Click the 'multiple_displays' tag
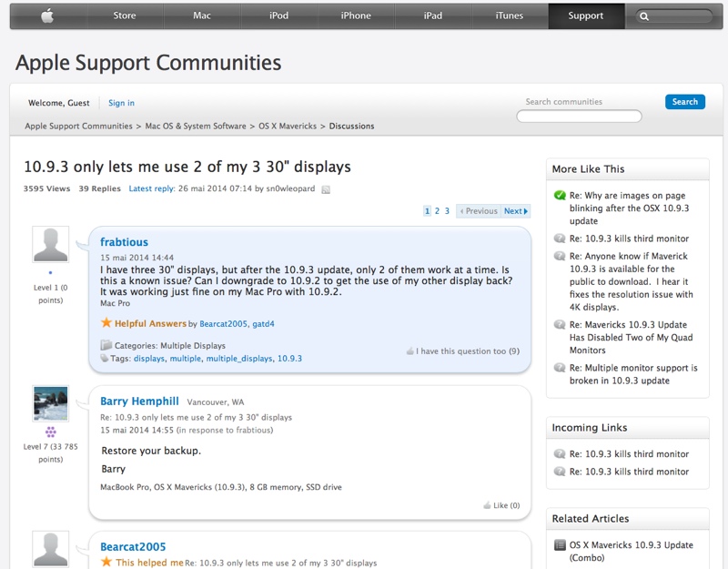 click(239, 359)
